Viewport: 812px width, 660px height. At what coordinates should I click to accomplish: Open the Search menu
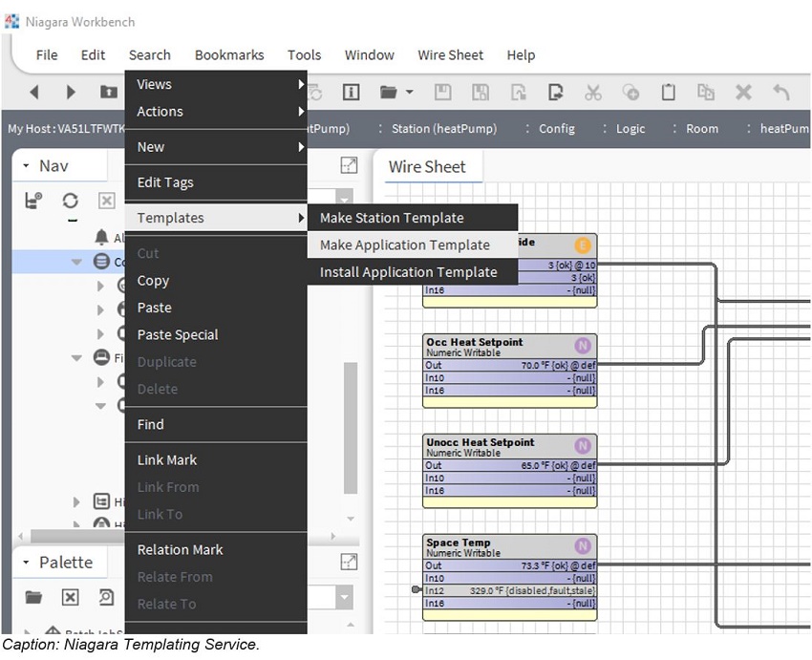click(150, 54)
